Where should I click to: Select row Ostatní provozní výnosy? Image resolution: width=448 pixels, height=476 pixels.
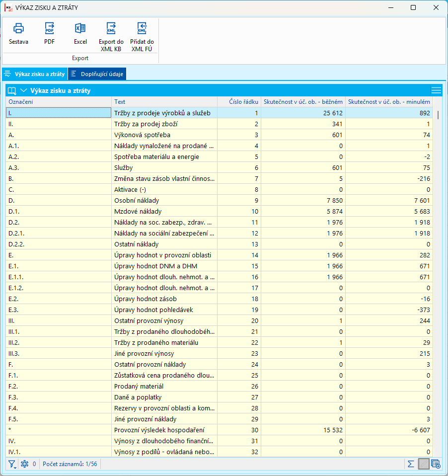point(219,320)
